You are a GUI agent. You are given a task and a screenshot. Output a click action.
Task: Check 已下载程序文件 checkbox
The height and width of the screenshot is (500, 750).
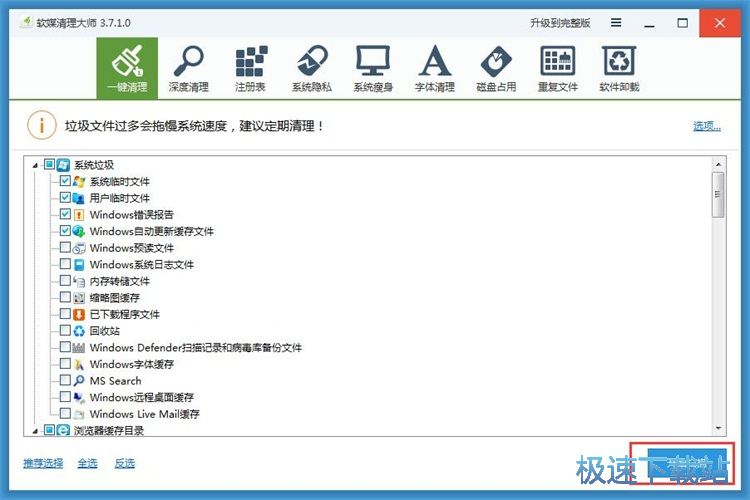point(65,314)
